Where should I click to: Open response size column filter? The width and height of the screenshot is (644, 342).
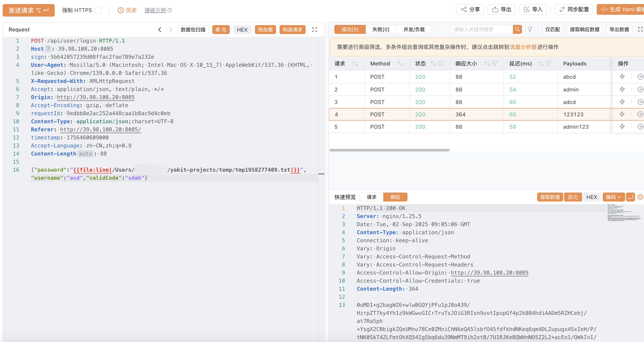coord(495,64)
